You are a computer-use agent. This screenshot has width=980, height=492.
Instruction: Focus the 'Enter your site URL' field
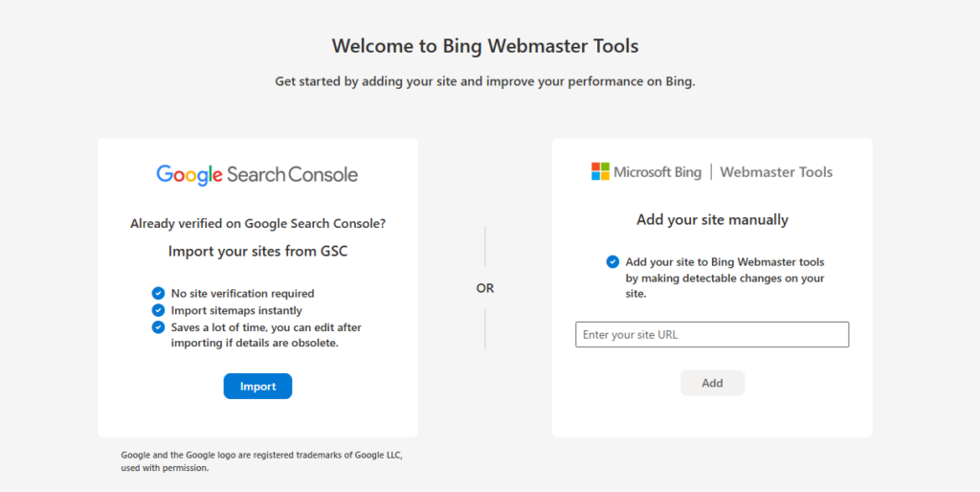[x=712, y=334]
